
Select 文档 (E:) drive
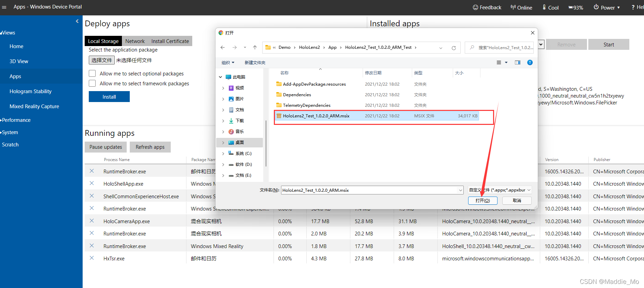click(x=240, y=175)
